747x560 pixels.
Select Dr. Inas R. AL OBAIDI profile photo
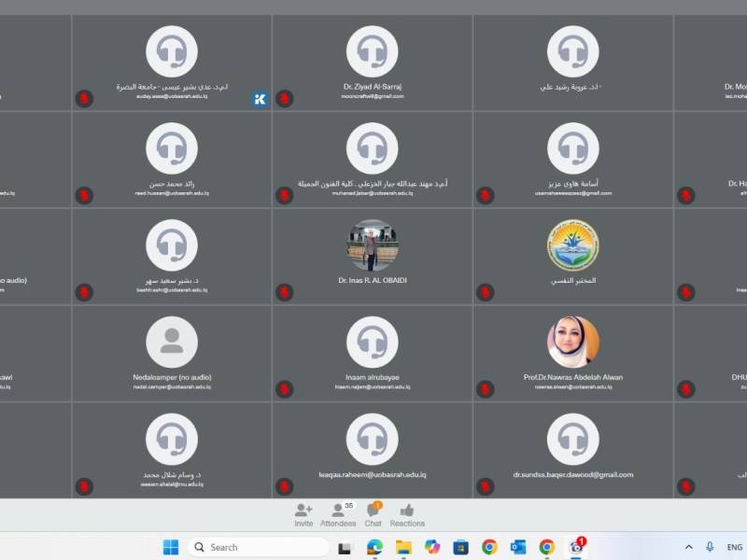click(x=372, y=245)
